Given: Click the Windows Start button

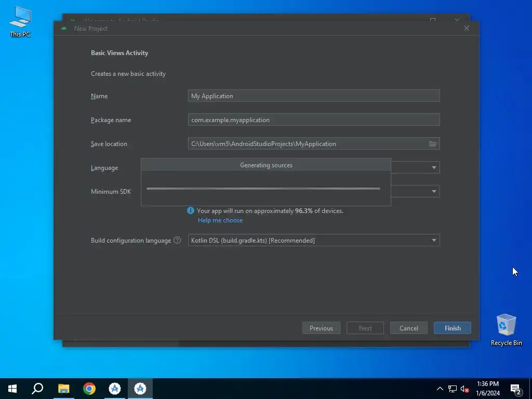Looking at the screenshot, I should 12,389.
